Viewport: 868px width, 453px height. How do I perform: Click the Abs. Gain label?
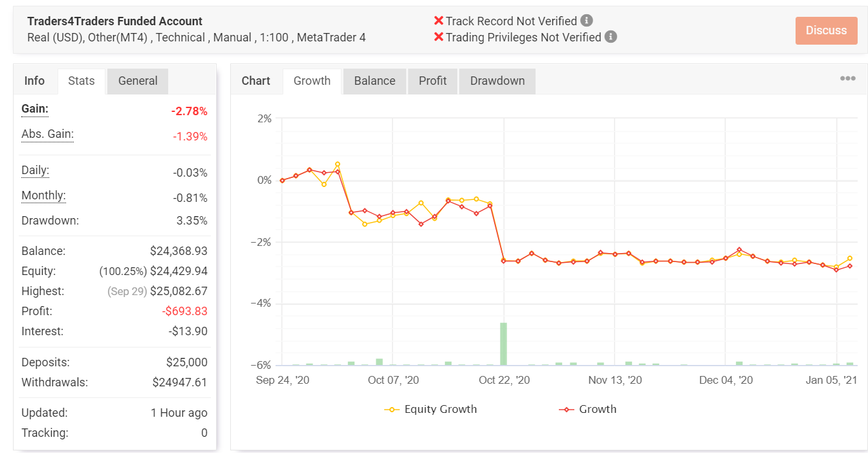click(47, 134)
